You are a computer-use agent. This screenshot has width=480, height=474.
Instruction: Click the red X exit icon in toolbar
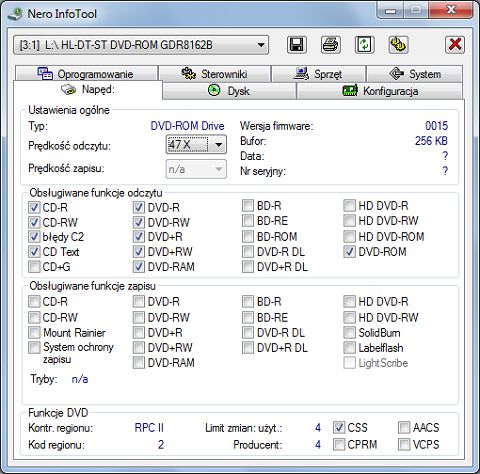pyautogui.click(x=455, y=45)
